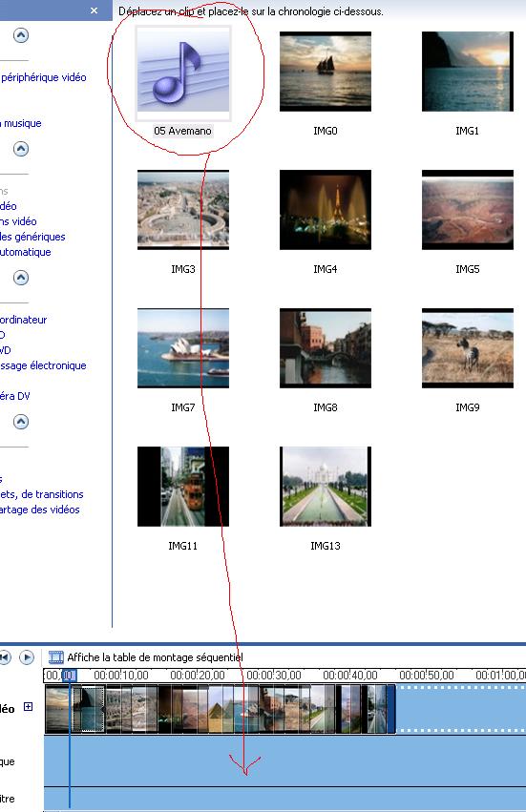Expand the video track plus box
526x812 pixels.
pyautogui.click(x=29, y=706)
